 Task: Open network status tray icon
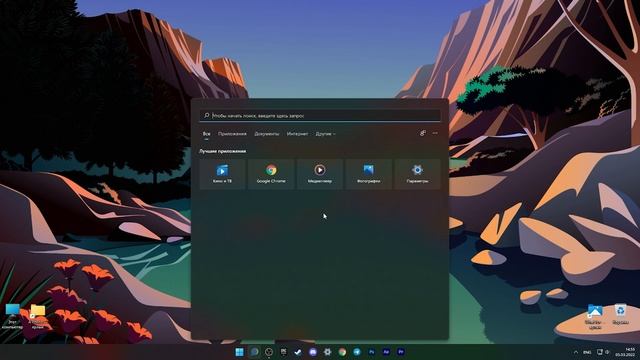click(x=600, y=352)
